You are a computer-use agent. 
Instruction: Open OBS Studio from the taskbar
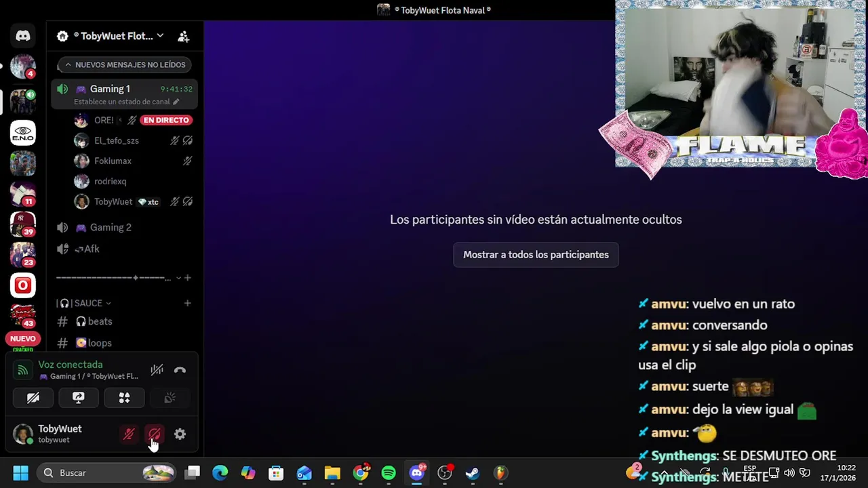tap(445, 473)
